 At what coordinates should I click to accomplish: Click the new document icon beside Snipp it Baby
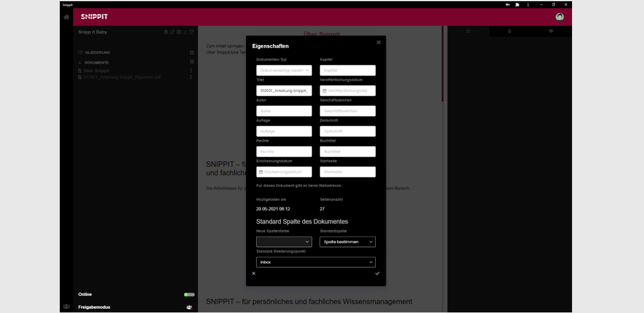click(x=166, y=32)
